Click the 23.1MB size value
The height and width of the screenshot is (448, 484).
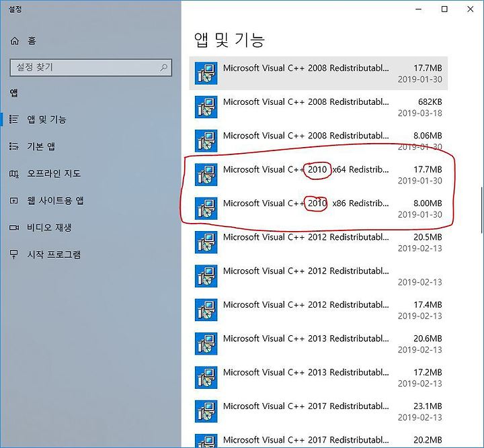(428, 406)
